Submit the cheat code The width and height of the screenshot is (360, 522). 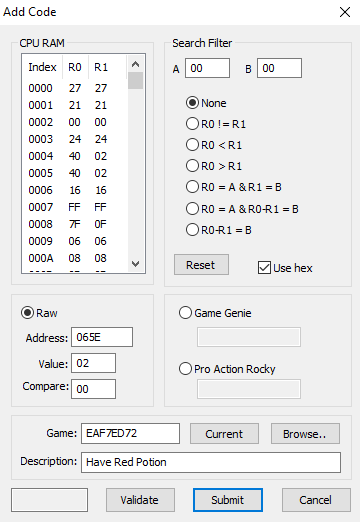point(228,500)
